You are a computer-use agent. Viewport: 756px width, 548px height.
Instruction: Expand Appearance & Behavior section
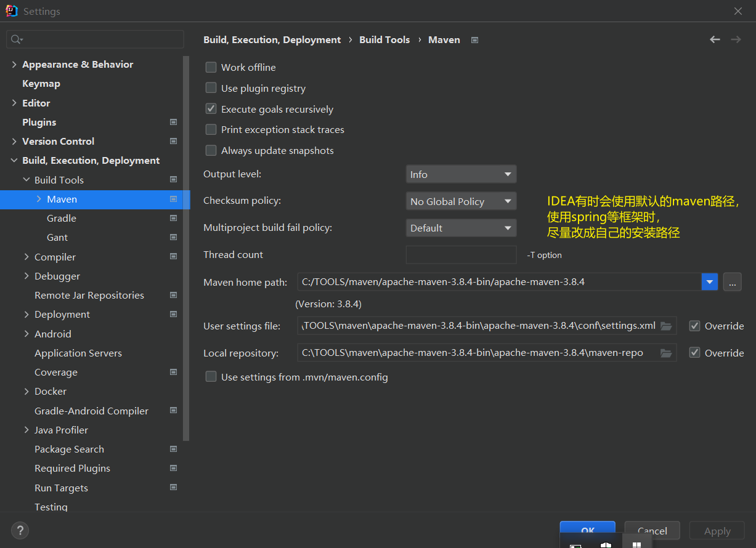[14, 64]
